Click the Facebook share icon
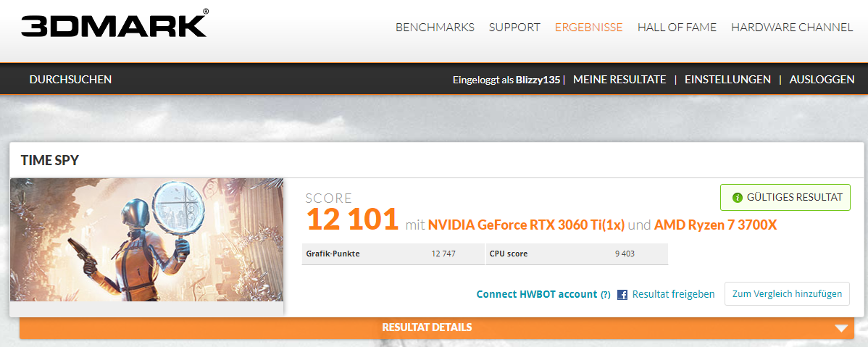Screen dimensions: 868x347 (622, 295)
